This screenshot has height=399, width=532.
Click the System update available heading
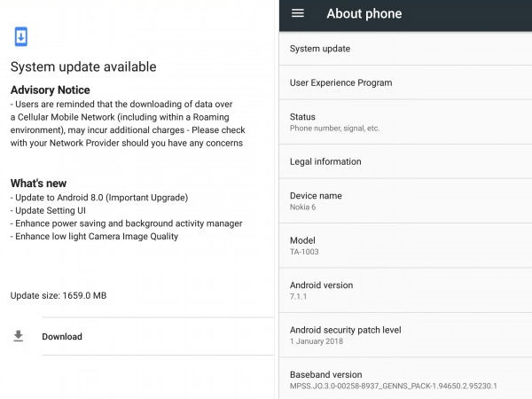(x=83, y=66)
